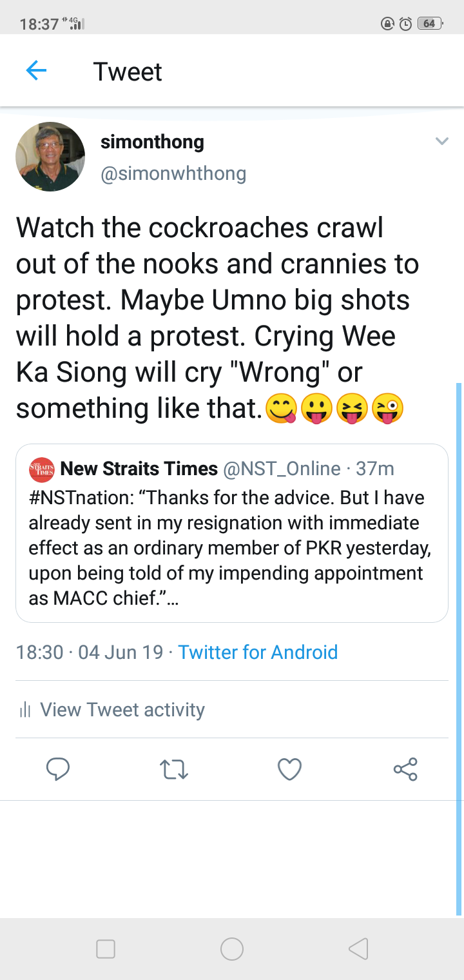Tap the #NSTnation hashtag

79,498
